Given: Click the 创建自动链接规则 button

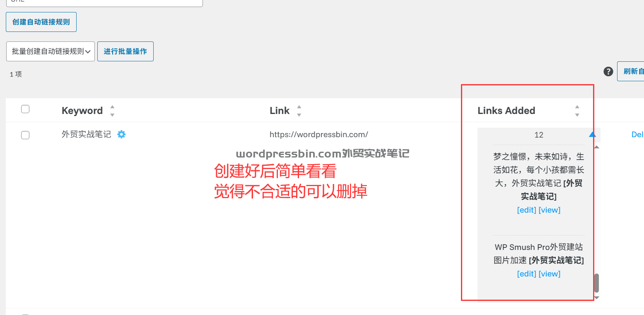Looking at the screenshot, I should (41, 22).
